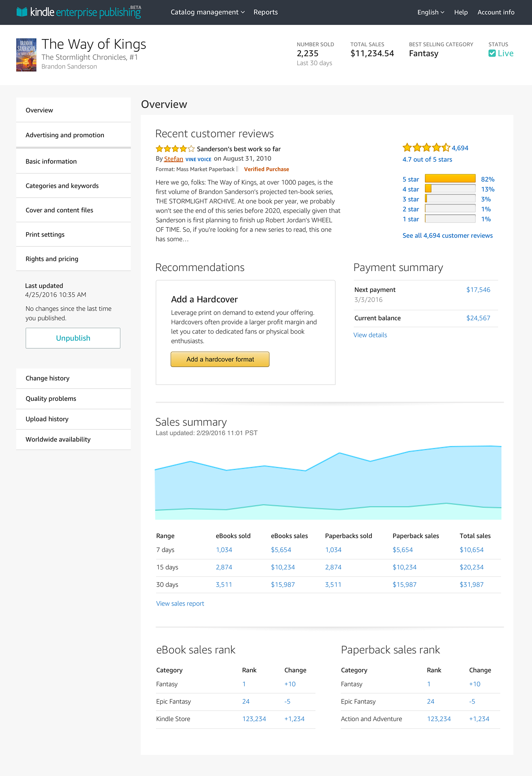
Task: Click 30 days paperback sales $15,987
Action: click(405, 585)
